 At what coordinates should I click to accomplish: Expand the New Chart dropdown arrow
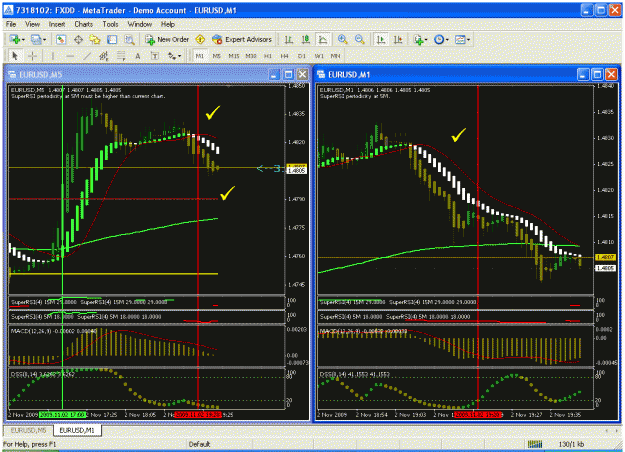(23, 39)
